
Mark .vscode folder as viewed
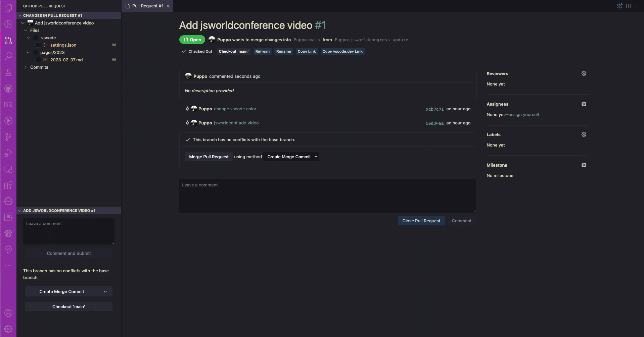pyautogui.click(x=36, y=38)
